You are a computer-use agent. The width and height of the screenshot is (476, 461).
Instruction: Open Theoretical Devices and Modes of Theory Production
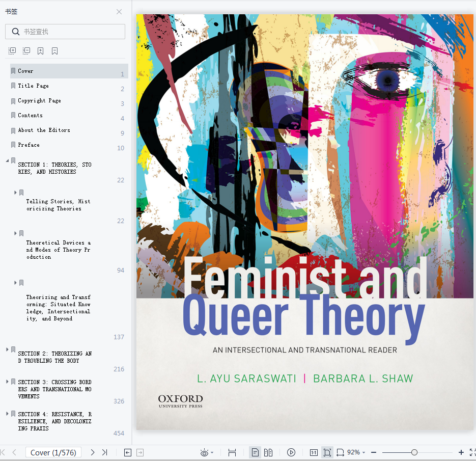(x=58, y=250)
